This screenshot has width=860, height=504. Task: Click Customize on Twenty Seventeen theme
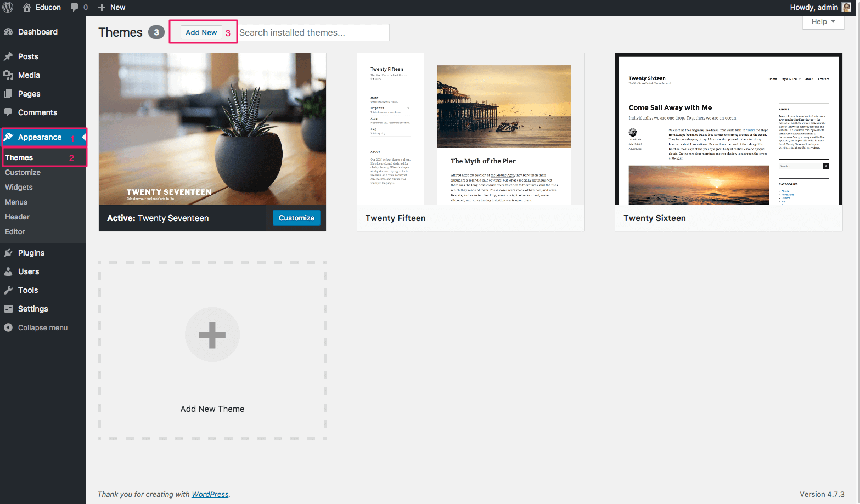tap(296, 218)
